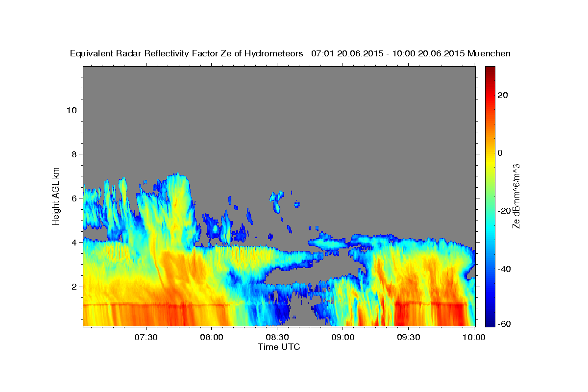Click the height tick label 4
Screen dimensions: 588x392
click(x=74, y=243)
